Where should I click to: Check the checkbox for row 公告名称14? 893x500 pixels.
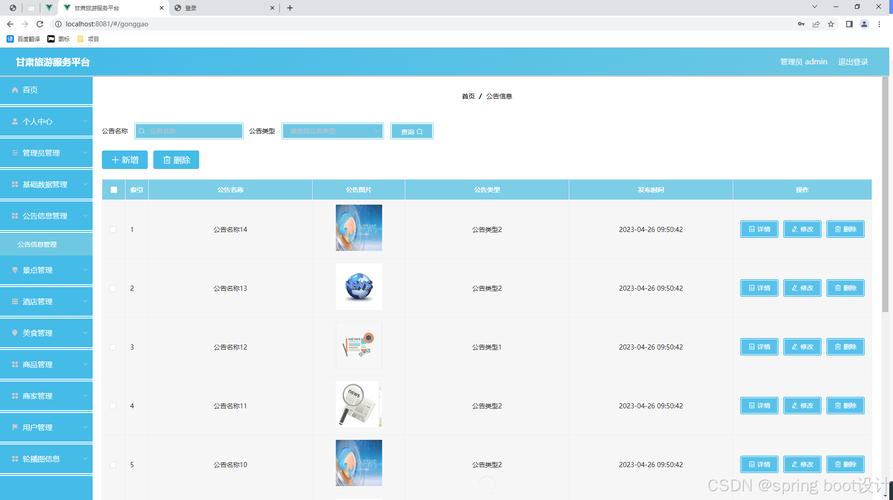click(113, 229)
